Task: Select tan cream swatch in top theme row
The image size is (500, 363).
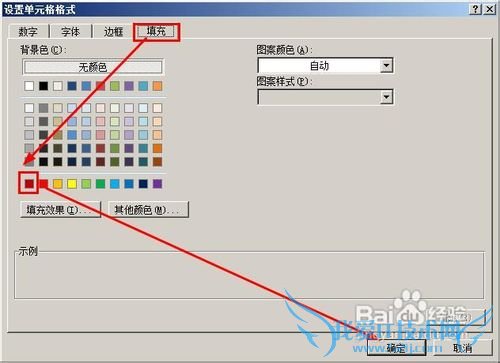Action: click(x=58, y=86)
